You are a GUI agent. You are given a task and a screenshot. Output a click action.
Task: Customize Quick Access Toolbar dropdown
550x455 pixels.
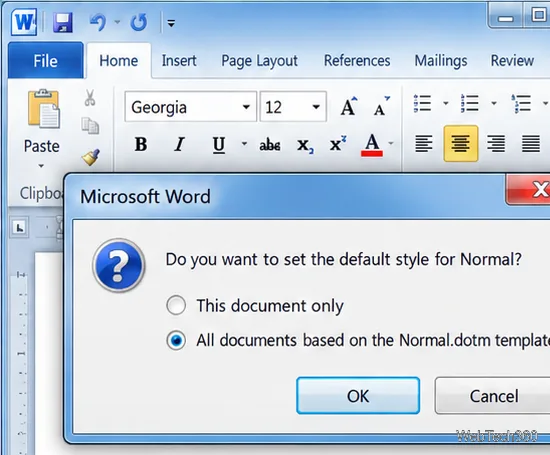[171, 24]
